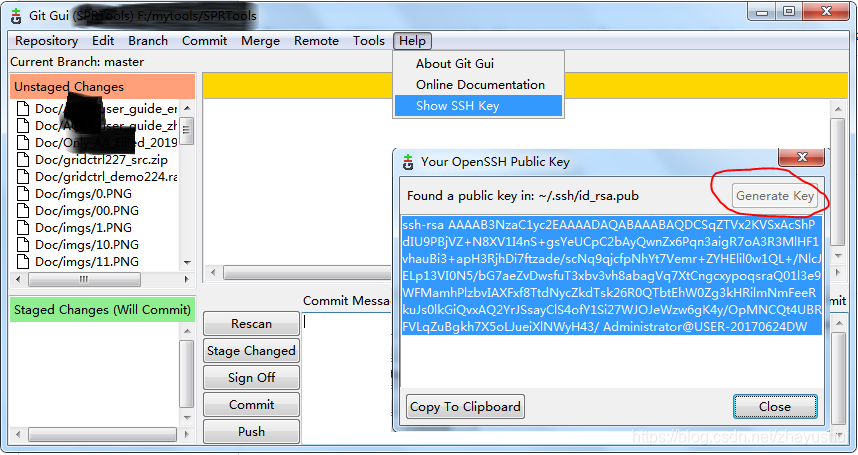Open Online Documentation menu entry

coord(480,85)
